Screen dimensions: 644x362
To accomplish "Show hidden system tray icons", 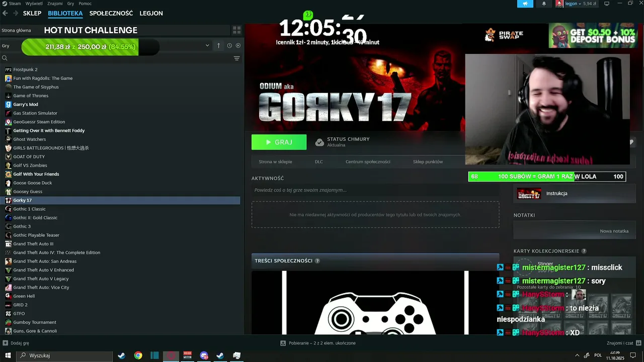I will click(x=577, y=355).
